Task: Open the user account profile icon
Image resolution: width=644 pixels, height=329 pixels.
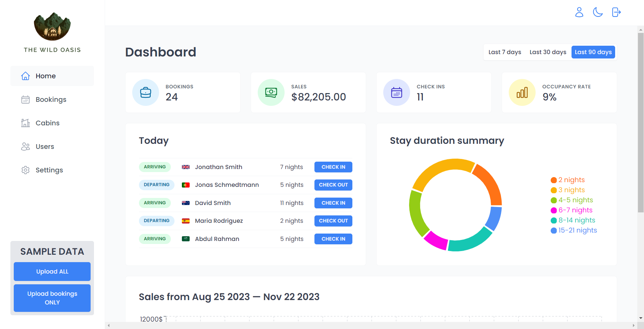Action: pos(579,12)
